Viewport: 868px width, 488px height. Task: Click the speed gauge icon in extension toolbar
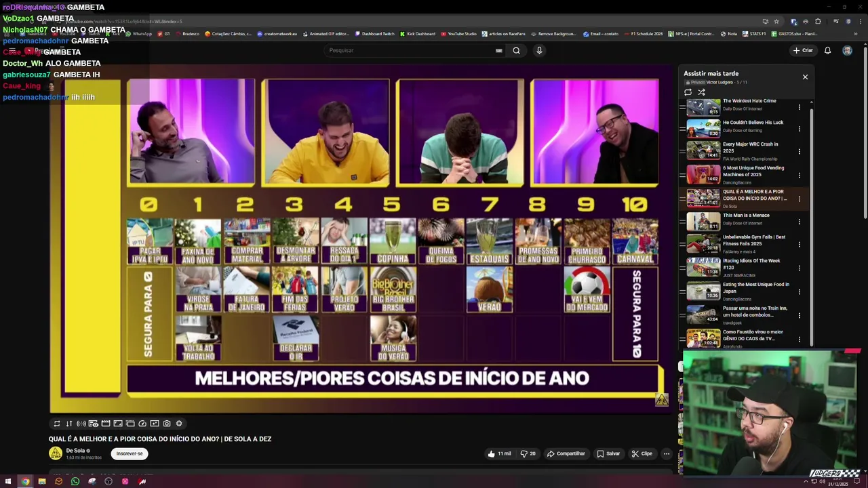(142, 424)
